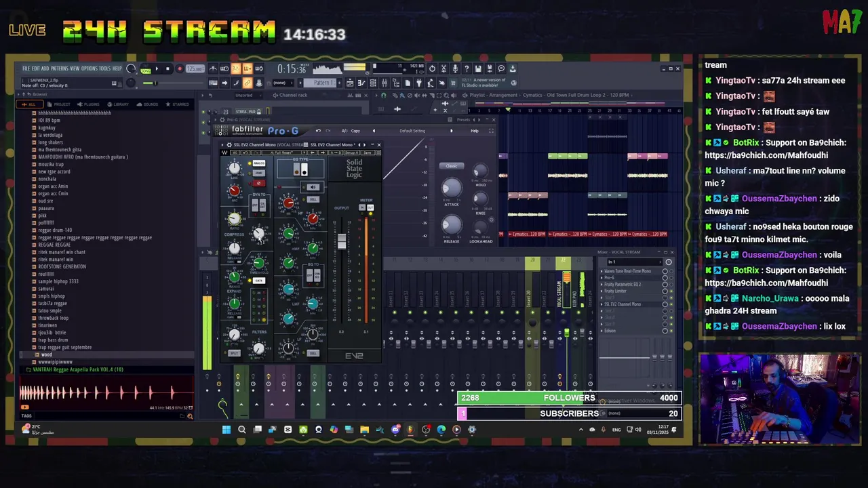
Task: Open Windows taskbar search
Action: [x=241, y=429]
